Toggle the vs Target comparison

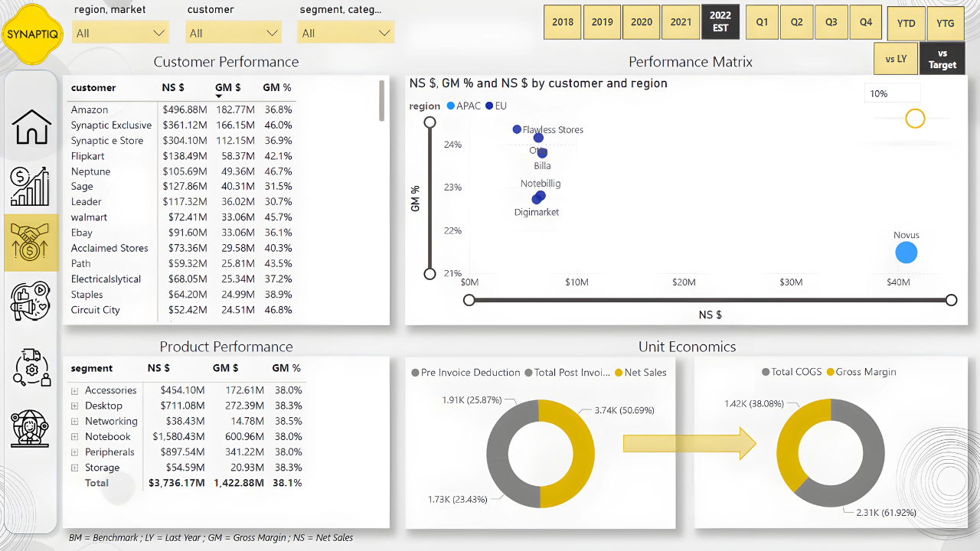942,59
